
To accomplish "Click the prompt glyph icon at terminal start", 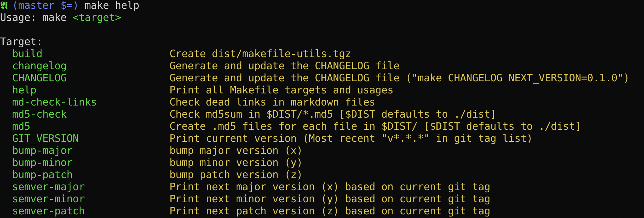I will [4, 5].
